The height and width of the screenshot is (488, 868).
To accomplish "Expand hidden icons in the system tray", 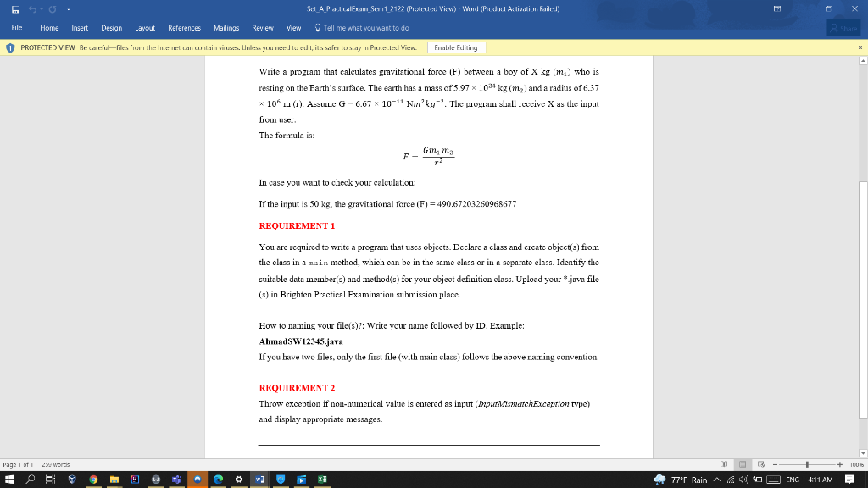I will (718, 480).
